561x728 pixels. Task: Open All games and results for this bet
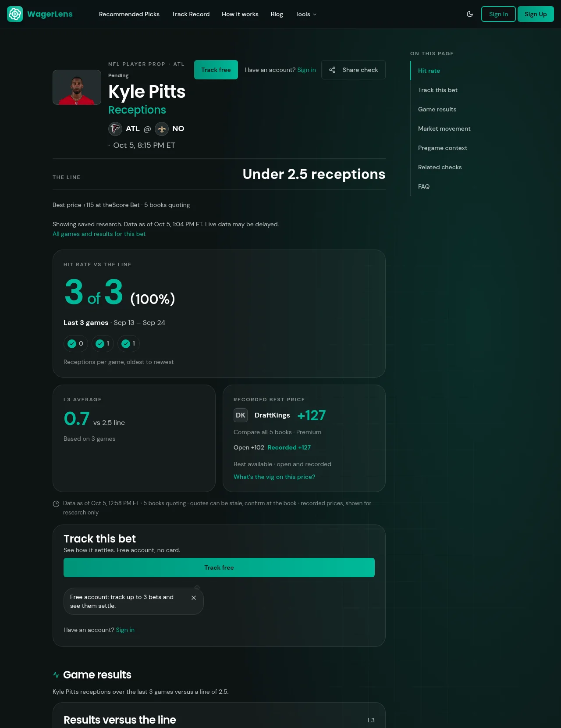[x=99, y=234]
